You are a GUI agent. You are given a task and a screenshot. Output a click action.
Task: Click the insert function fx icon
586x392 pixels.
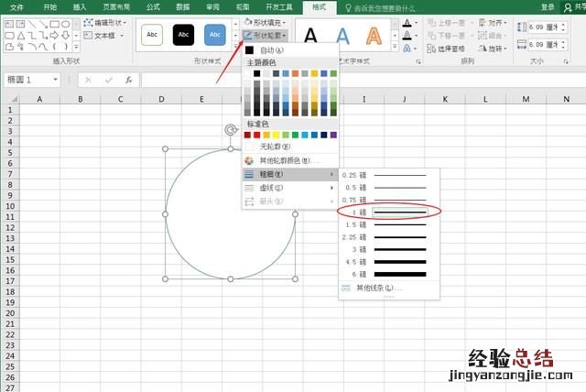128,80
